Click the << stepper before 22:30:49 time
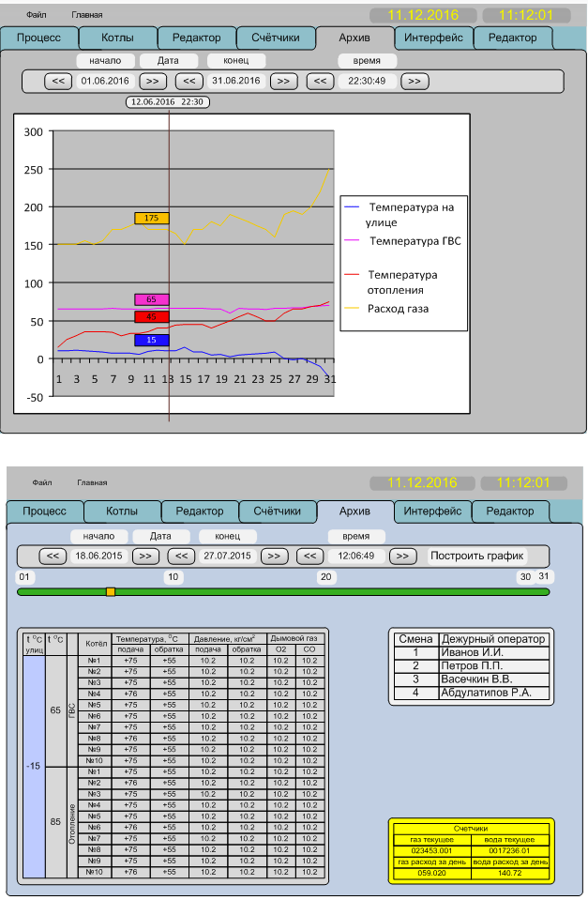This screenshot has width=588, height=900. coord(320,81)
